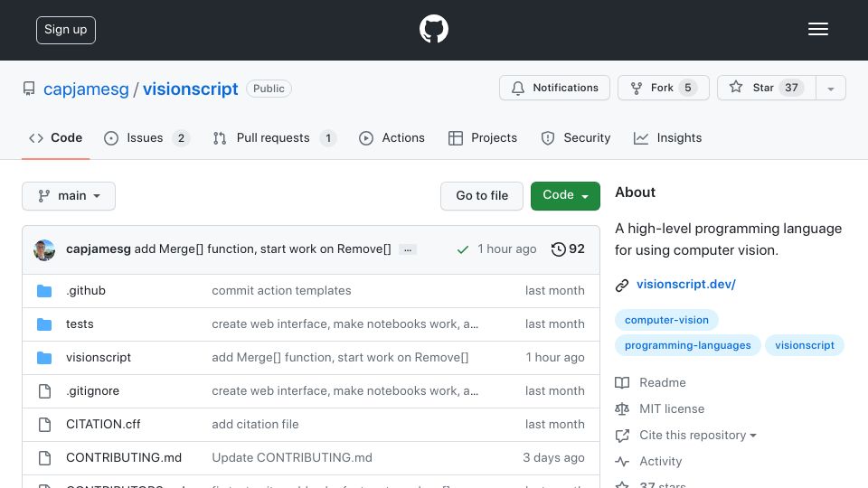Open the Security tab

tap(576, 137)
